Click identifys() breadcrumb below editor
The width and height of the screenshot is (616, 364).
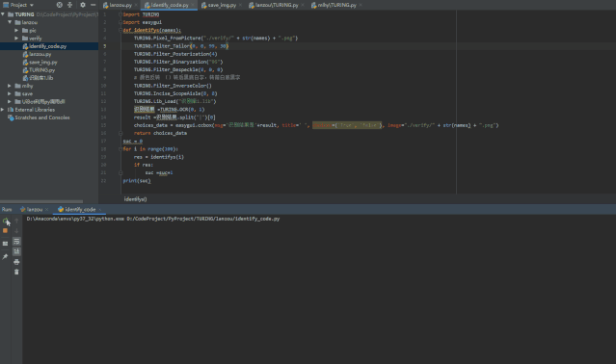point(136,199)
